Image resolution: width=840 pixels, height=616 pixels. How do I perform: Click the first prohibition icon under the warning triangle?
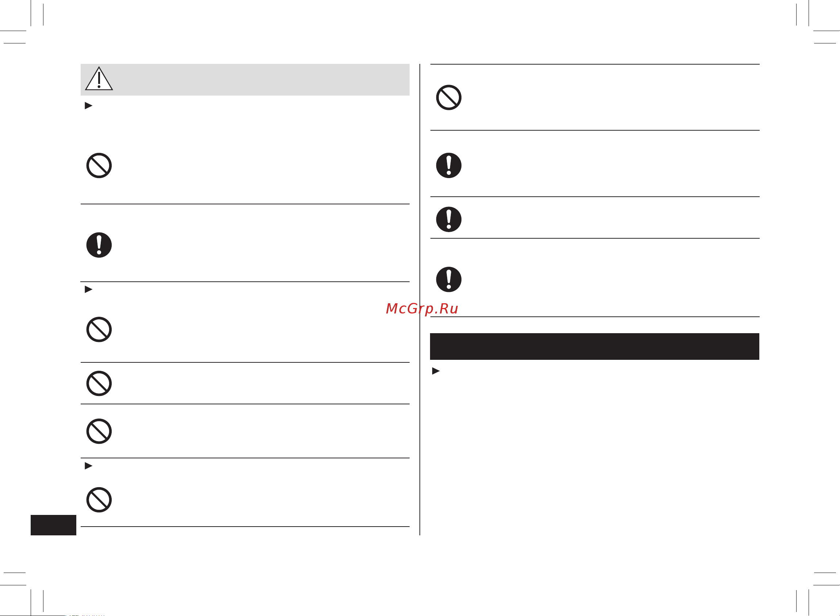[x=99, y=166]
